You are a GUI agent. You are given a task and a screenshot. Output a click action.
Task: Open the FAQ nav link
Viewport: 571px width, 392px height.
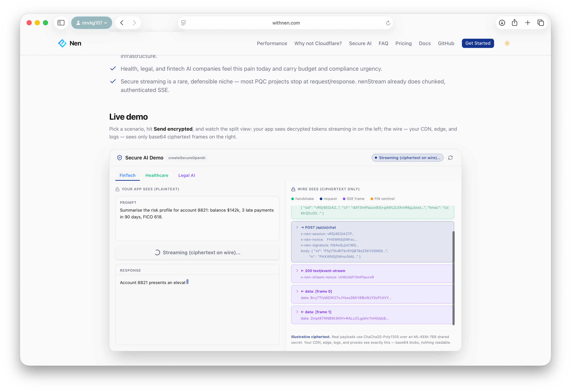tap(383, 43)
